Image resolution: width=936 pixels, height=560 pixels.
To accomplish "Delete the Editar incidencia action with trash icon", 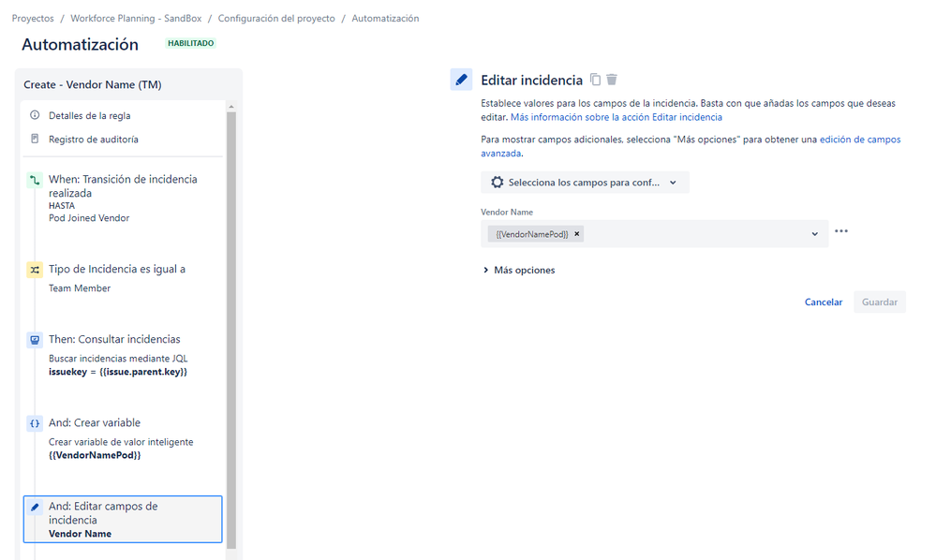I will click(x=612, y=80).
